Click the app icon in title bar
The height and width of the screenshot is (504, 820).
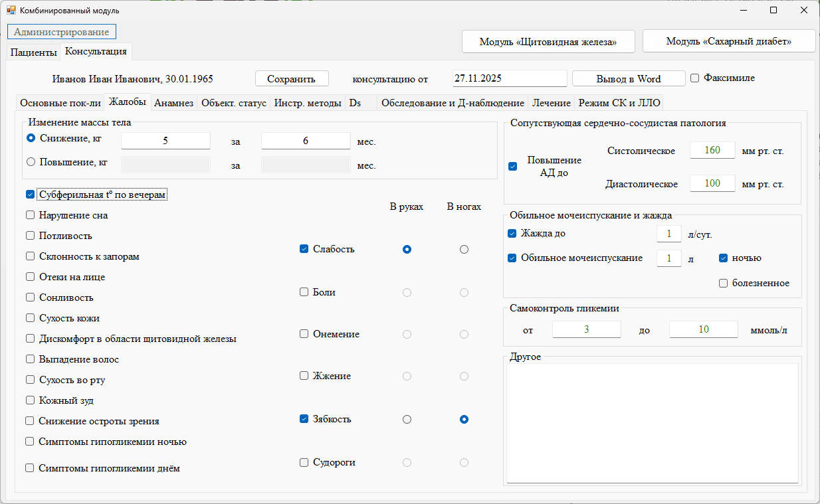tap(11, 11)
